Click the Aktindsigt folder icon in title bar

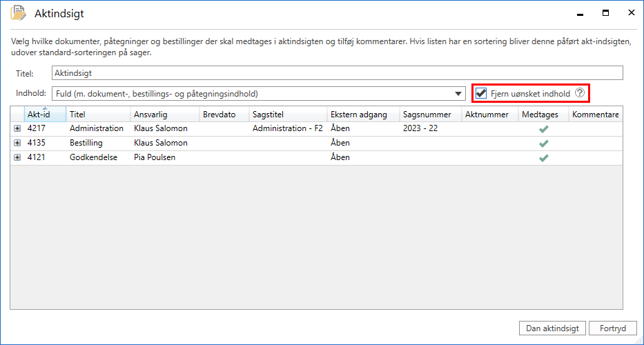(x=19, y=13)
